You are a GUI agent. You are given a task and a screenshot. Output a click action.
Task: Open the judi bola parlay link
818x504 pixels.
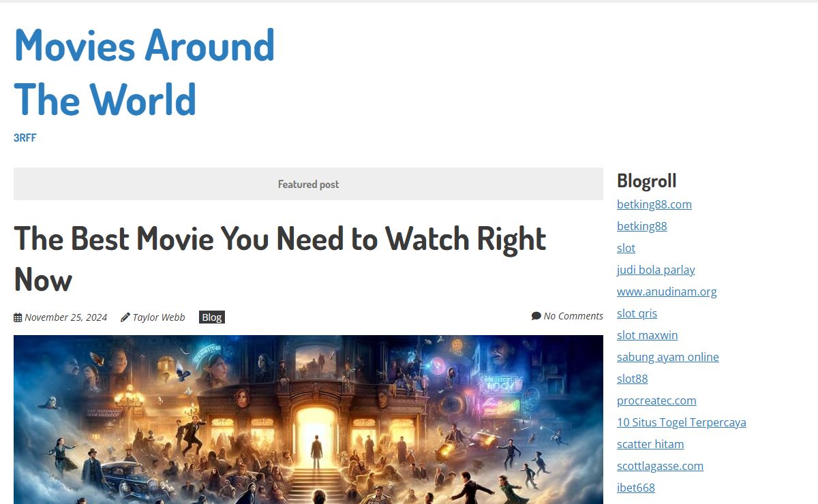pos(656,270)
